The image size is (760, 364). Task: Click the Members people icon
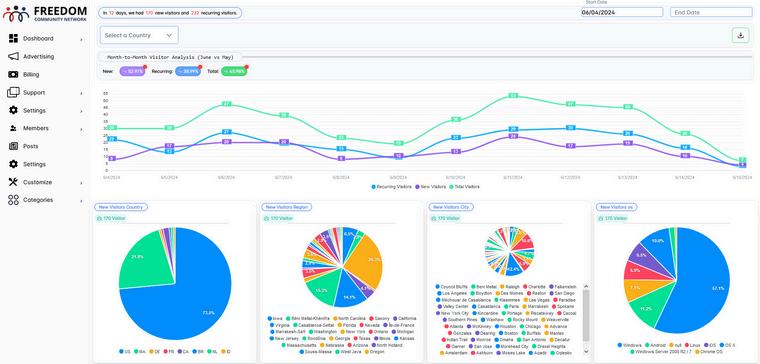coord(14,128)
